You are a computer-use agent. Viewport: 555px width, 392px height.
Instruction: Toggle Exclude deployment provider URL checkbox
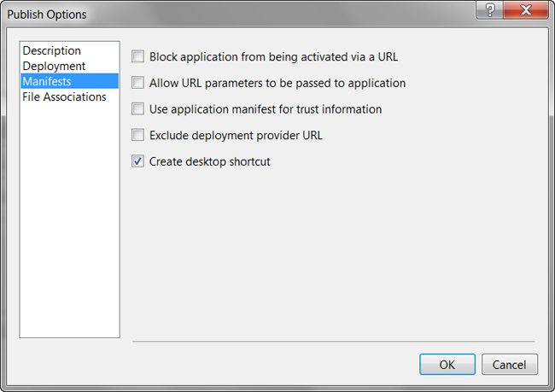[x=137, y=135]
